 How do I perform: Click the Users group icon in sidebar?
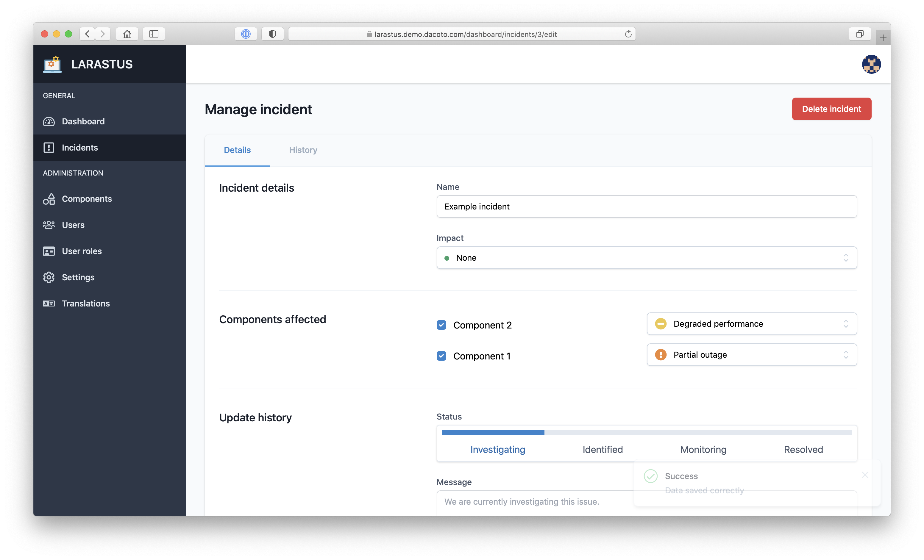pyautogui.click(x=49, y=225)
